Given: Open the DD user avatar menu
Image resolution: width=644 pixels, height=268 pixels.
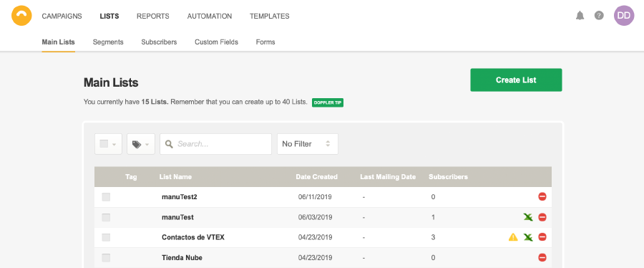Looking at the screenshot, I should [x=624, y=16].
